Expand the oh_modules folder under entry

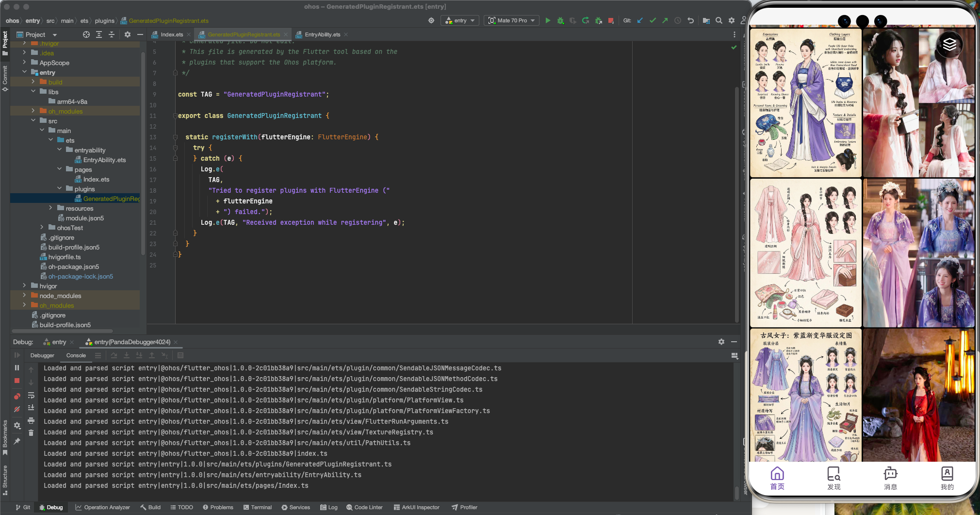point(33,111)
